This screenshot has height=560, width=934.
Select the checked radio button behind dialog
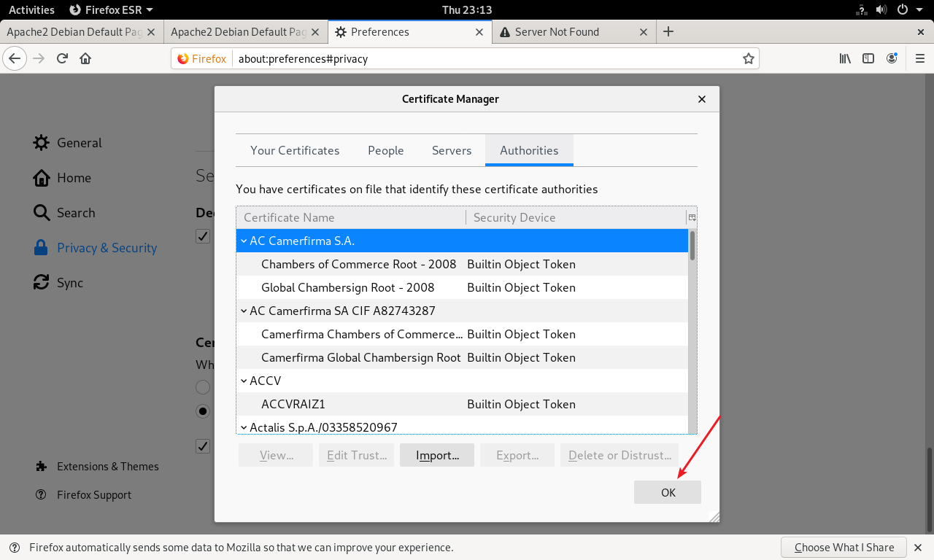pyautogui.click(x=203, y=411)
